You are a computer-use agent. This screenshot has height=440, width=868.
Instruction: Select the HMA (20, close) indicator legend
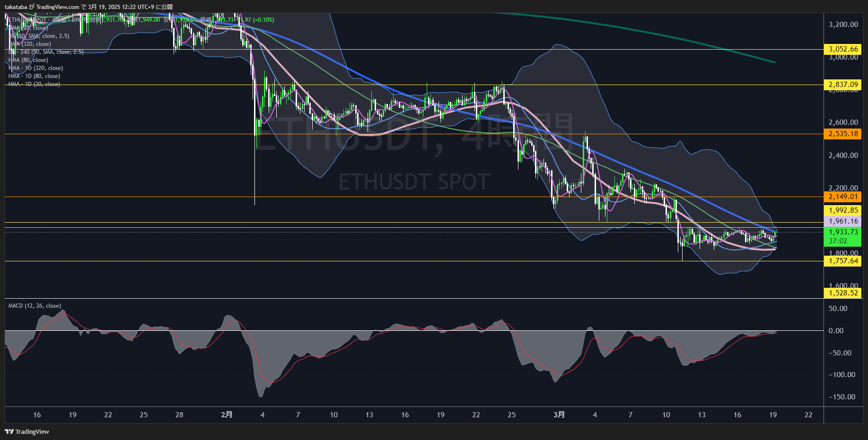pos(28,28)
